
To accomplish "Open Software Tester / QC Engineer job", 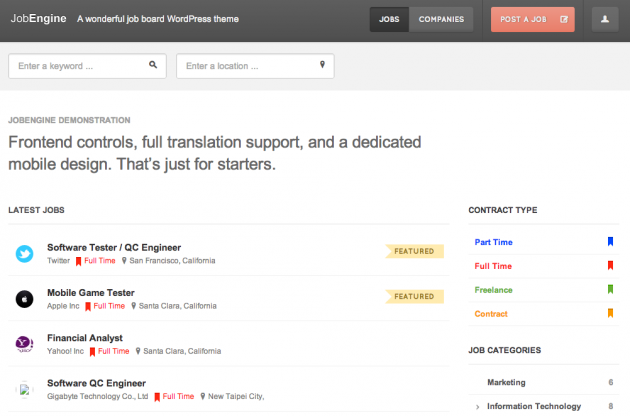I will click(x=114, y=248).
